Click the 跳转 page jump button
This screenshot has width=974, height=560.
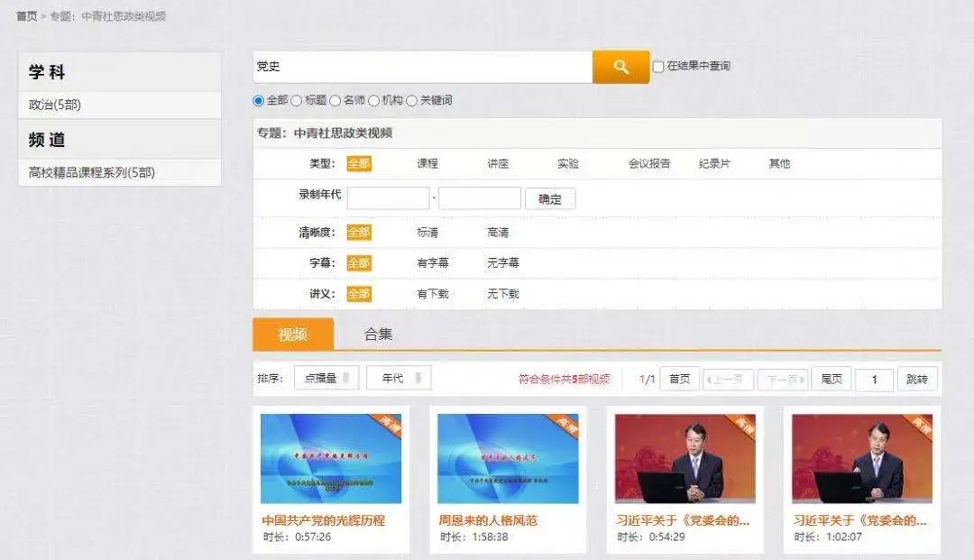point(916,380)
